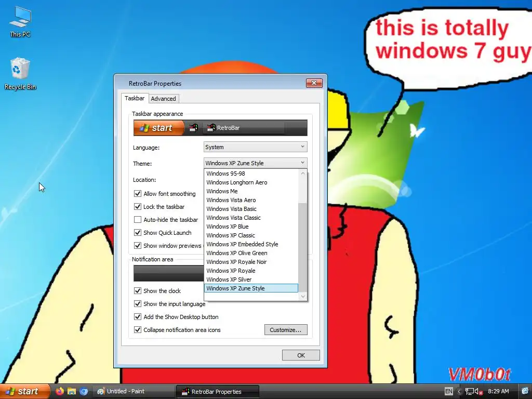Launch Firefox from Quick Launch
Screen dimensions: 532x399
tap(60, 391)
